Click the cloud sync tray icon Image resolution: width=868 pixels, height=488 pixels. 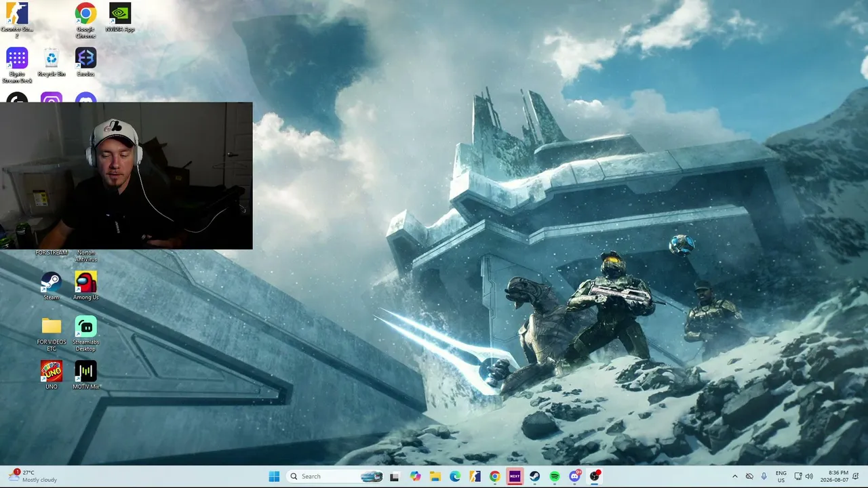tap(749, 476)
